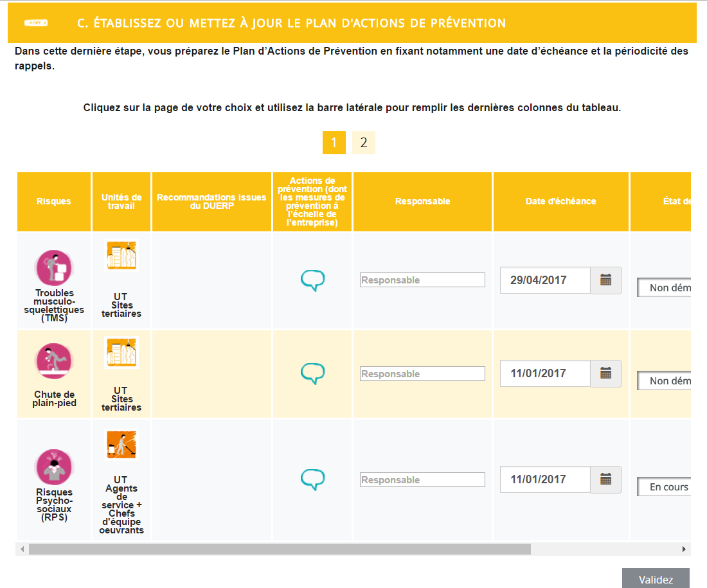Click the horizontal scrollbar thumb

pos(280,549)
